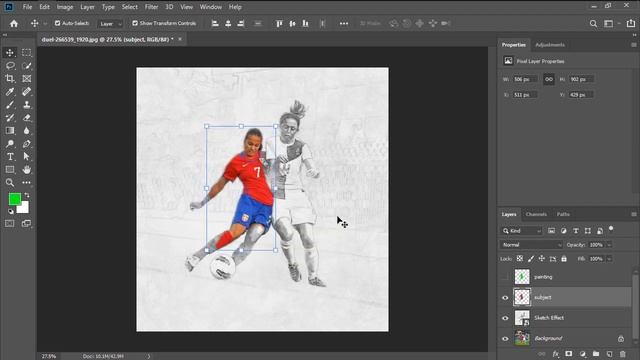Select the Rectangle shape tool
The width and height of the screenshot is (640, 360).
coord(10,169)
